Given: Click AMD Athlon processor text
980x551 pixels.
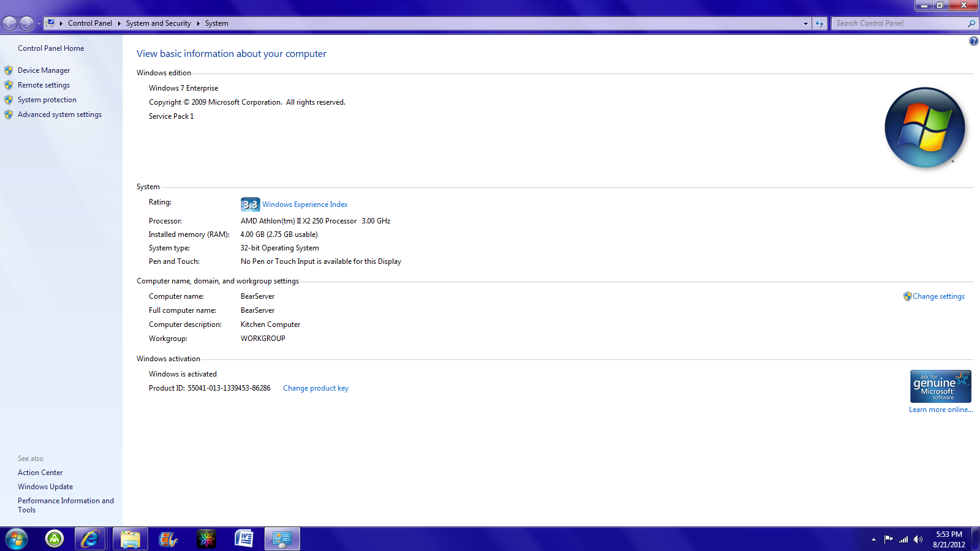Looking at the screenshot, I should [x=315, y=221].
